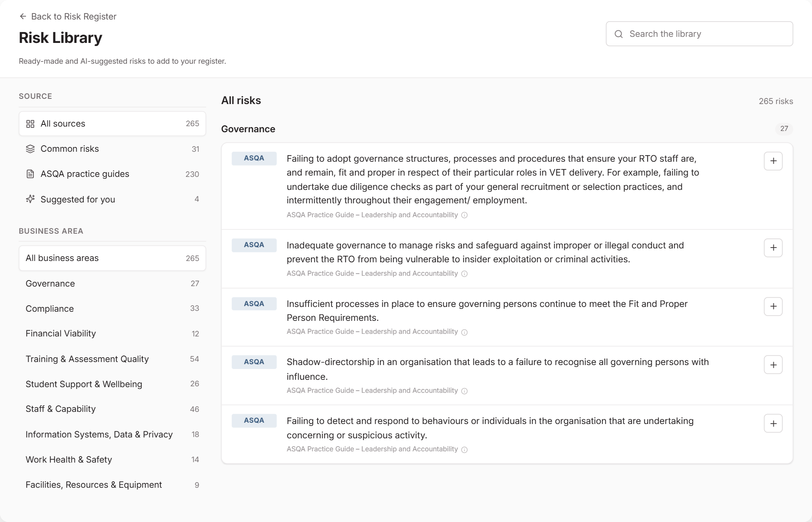Filter by Work Health & Safety
The image size is (812, 522).
(112, 460)
